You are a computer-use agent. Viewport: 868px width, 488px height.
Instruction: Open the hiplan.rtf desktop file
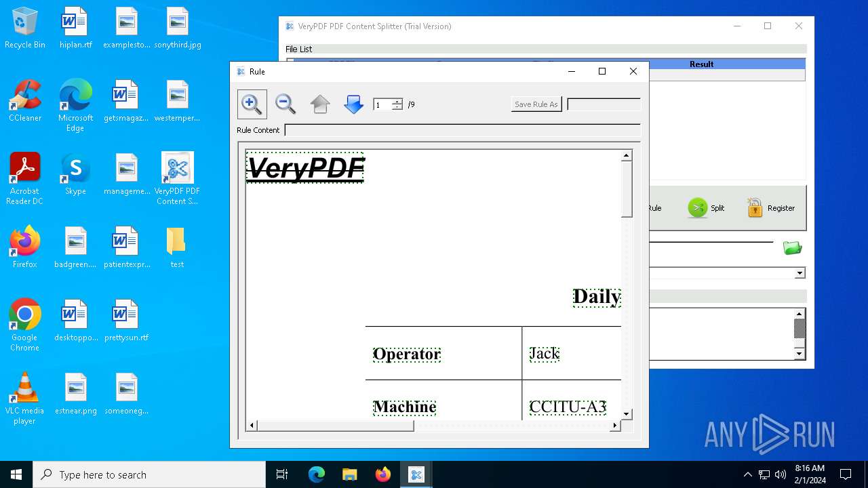(x=75, y=28)
